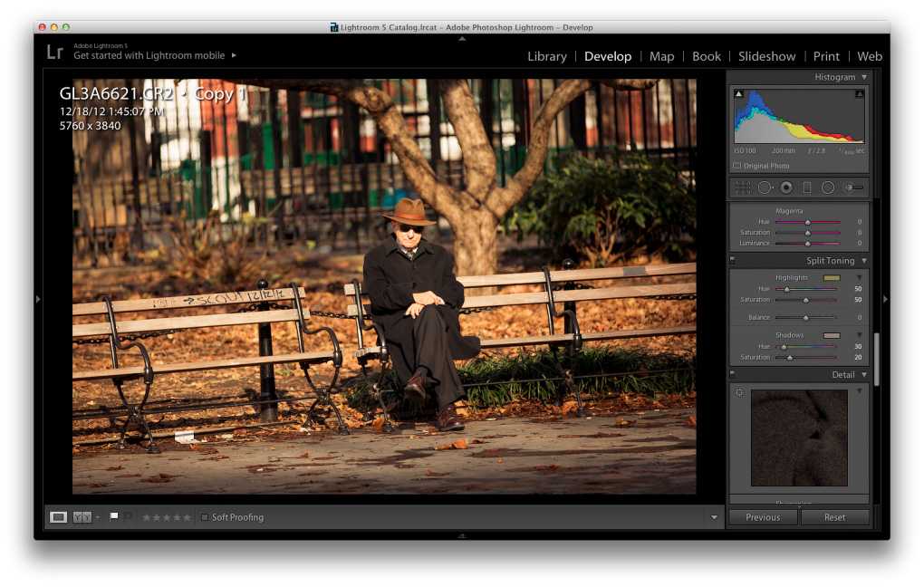Collapse the Split Toning panel
This screenshot has width=924, height=587.
point(864,261)
